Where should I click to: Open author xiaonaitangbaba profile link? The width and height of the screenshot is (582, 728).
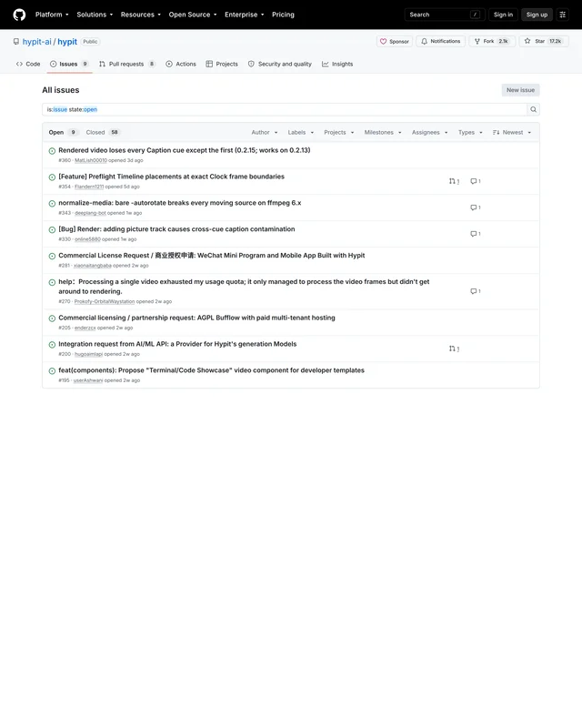pos(93,266)
